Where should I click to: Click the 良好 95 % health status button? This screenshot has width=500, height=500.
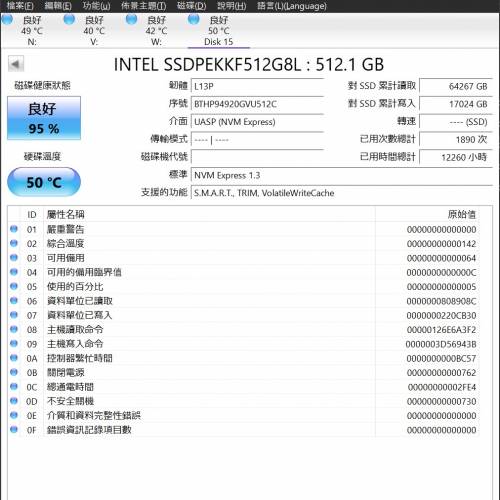(44, 118)
